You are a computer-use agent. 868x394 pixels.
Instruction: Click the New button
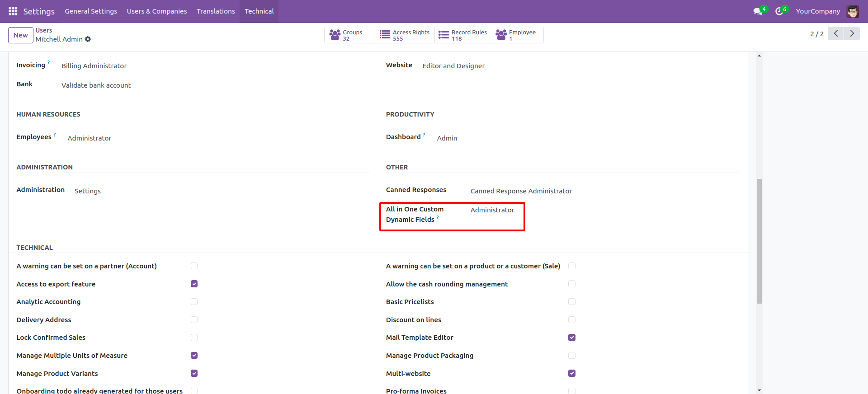point(21,35)
